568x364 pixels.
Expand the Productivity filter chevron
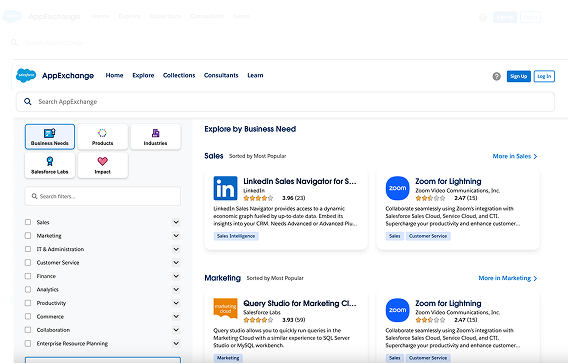tap(176, 303)
